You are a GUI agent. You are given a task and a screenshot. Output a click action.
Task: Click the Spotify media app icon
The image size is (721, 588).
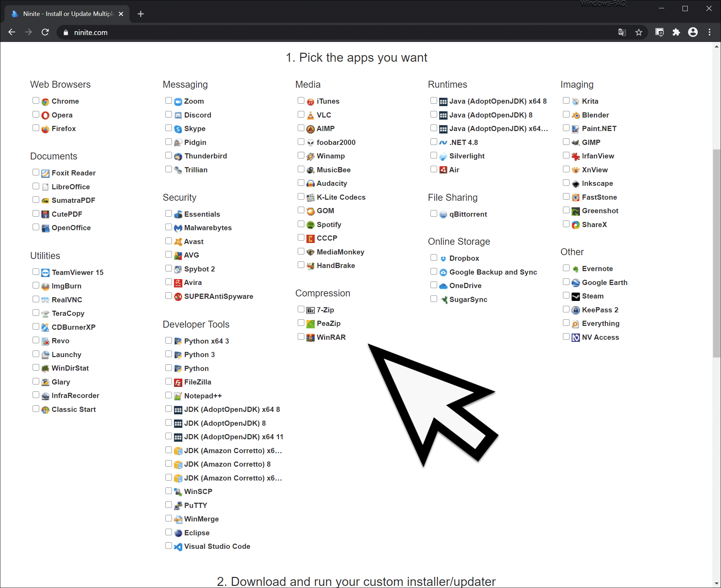pyautogui.click(x=310, y=224)
